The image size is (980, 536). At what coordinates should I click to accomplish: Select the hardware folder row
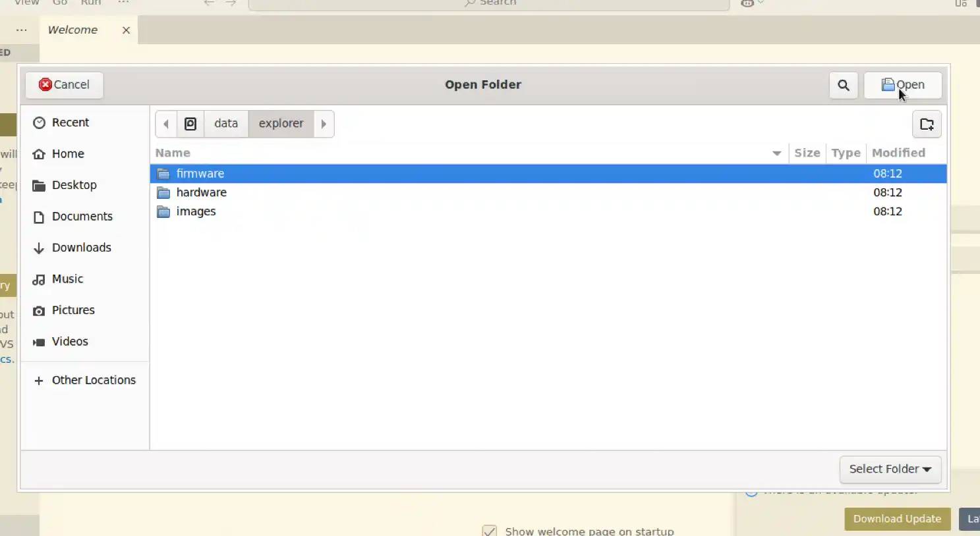(x=548, y=192)
